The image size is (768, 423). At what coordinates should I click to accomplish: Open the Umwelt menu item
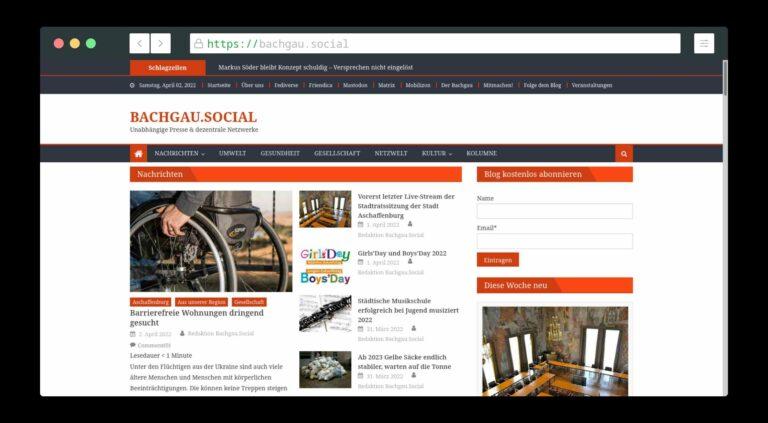(x=232, y=153)
